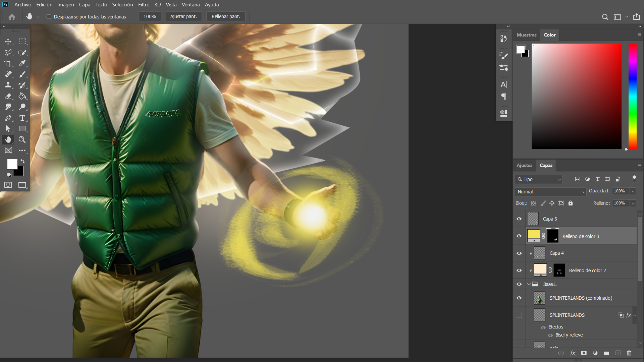Screen dimensions: 644x362
Task: Open the tool preset picker arrow
Action: click(x=38, y=17)
